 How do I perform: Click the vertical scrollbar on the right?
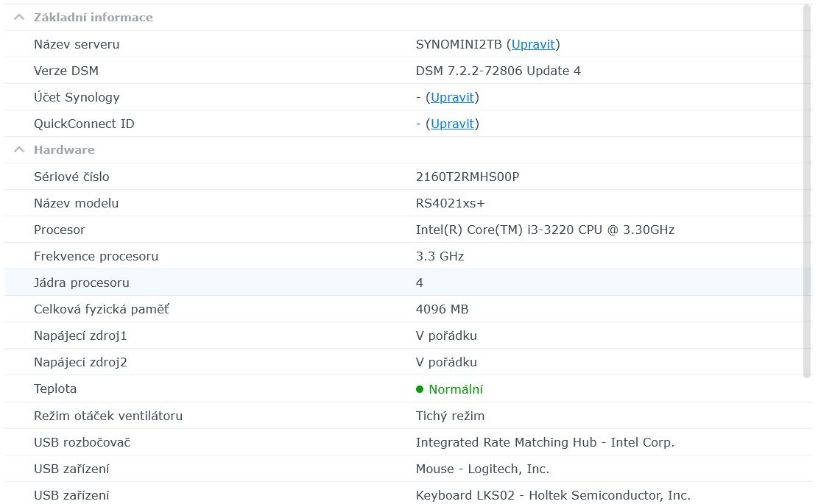tap(808, 191)
